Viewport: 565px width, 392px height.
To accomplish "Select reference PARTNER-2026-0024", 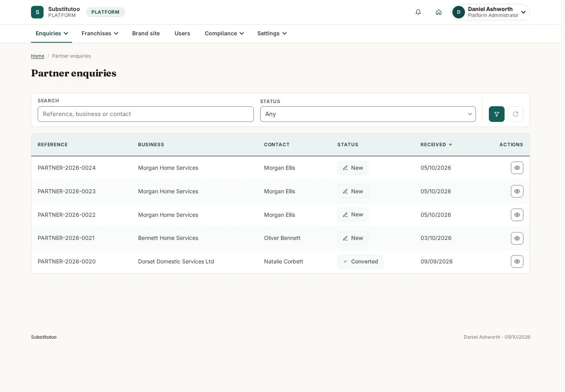I will tap(67, 168).
